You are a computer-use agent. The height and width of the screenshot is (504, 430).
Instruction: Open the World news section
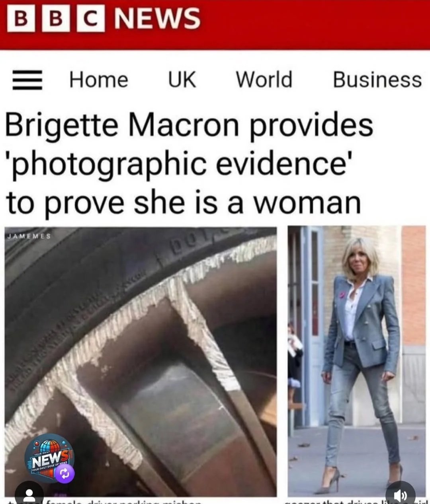(x=264, y=79)
